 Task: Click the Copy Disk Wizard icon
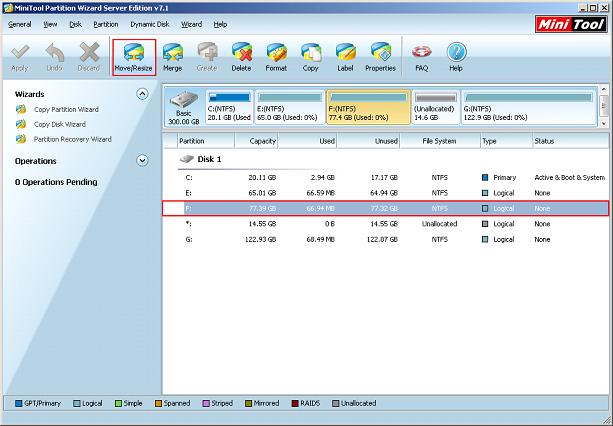tap(21, 124)
